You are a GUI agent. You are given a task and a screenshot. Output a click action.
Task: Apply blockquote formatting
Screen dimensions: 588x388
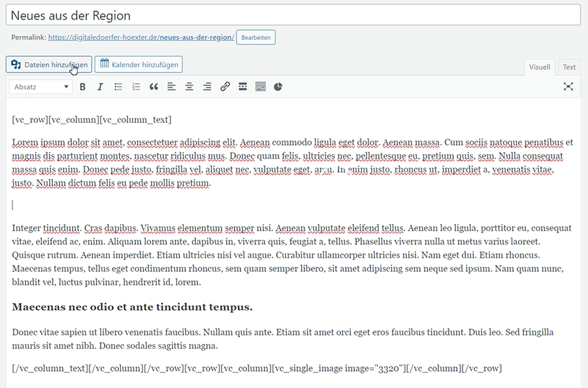(154, 87)
